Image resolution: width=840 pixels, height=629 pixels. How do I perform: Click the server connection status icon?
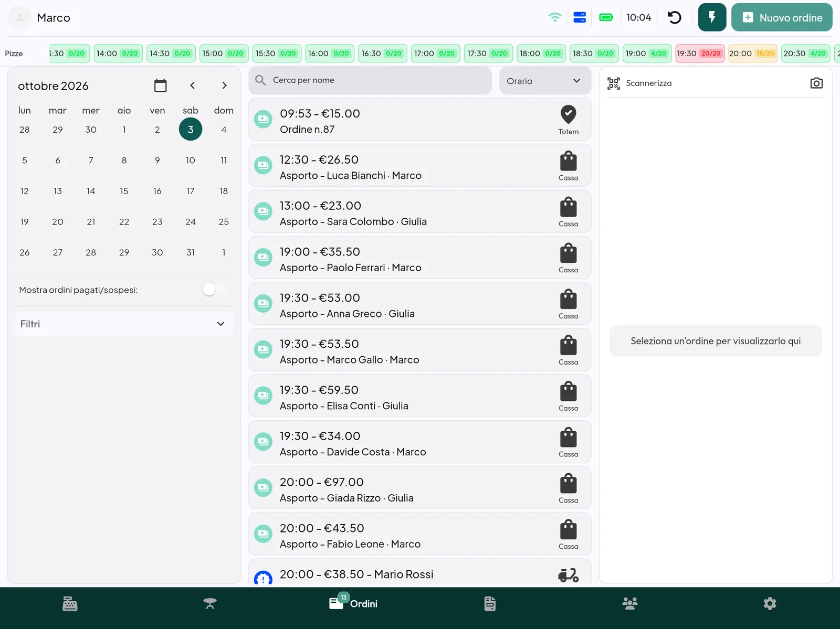tap(580, 17)
